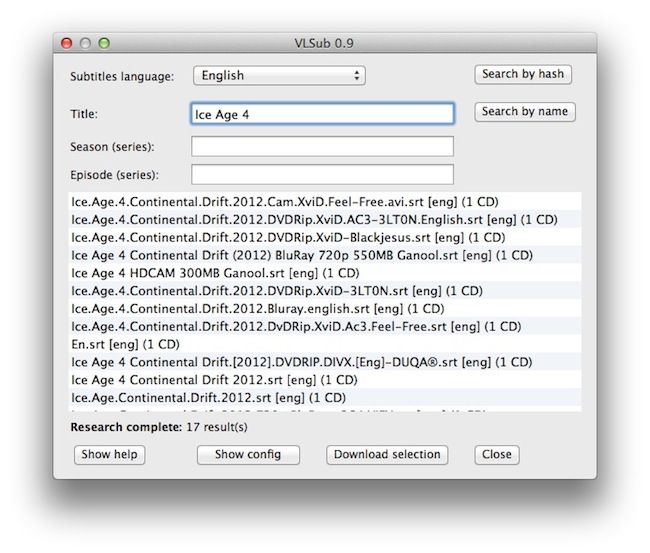
Task: Select the Ice.Age.Continental.Drift.2012.srt result
Action: coord(325,398)
